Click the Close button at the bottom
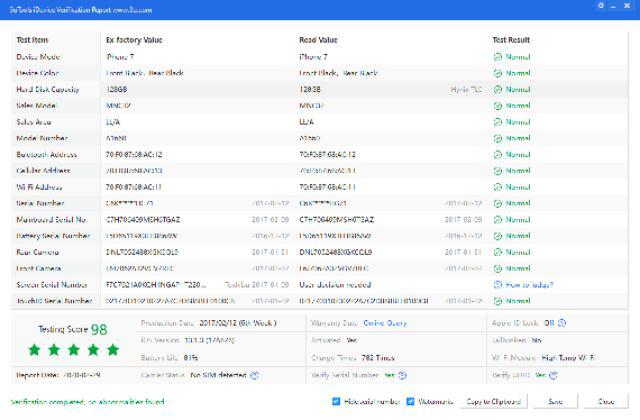The width and height of the screenshot is (640, 420). click(x=606, y=401)
